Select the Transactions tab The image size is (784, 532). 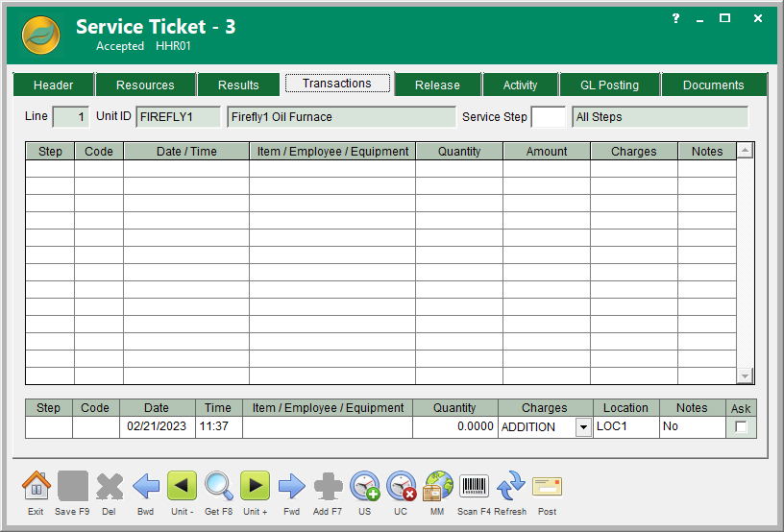point(337,84)
